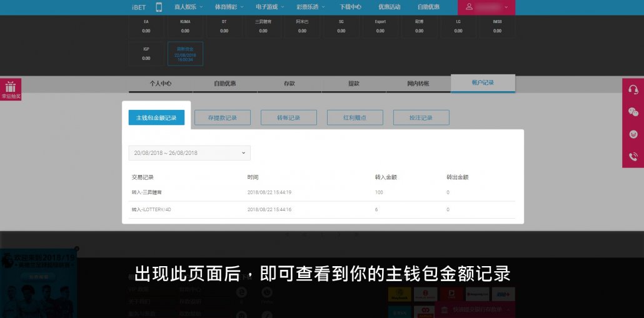The image size is (644, 318).
Task: Click the 投注记录 button
Action: [x=421, y=117]
